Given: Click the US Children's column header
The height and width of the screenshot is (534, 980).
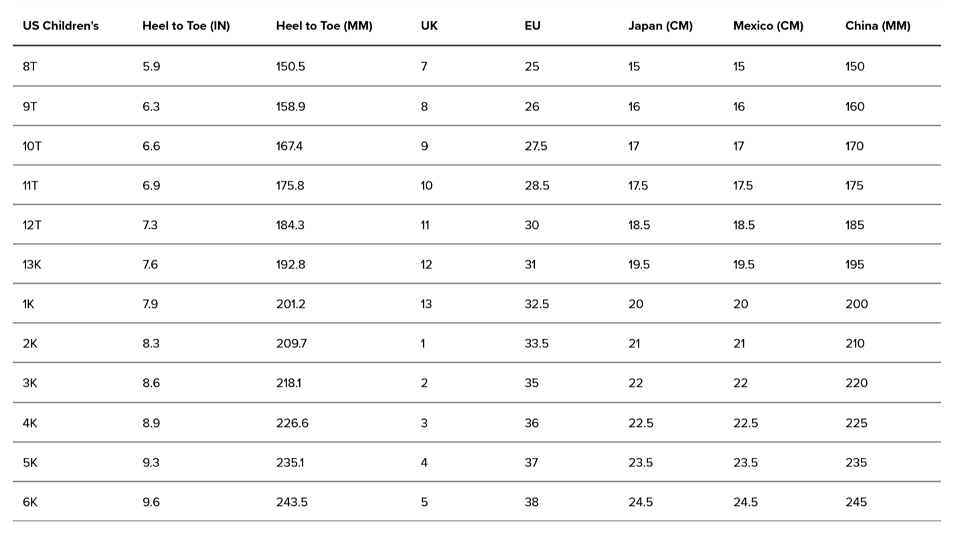Looking at the screenshot, I should click(60, 26).
